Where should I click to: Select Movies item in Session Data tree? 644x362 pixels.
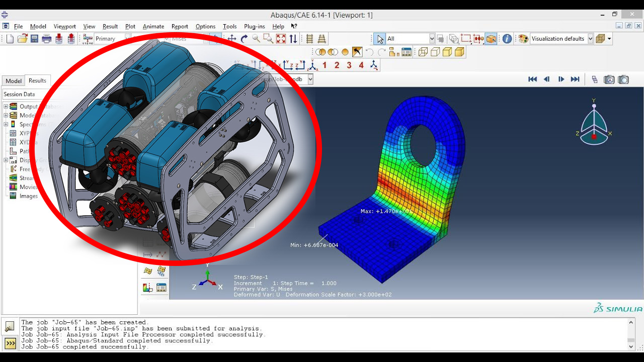point(29,187)
